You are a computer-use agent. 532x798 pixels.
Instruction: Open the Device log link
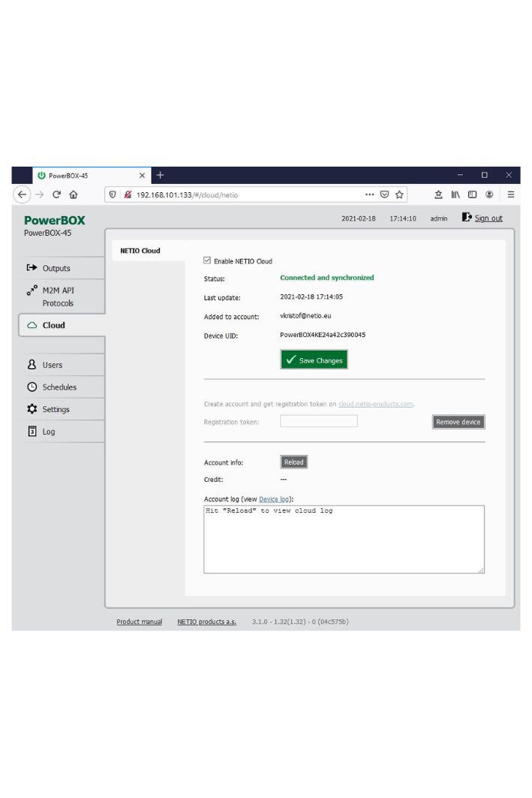273,498
